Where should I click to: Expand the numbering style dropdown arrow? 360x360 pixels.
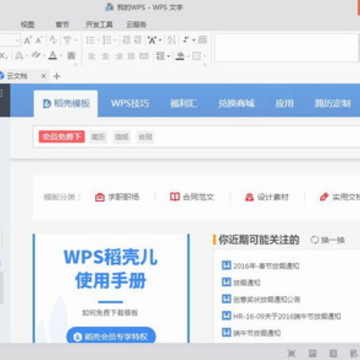115,41
